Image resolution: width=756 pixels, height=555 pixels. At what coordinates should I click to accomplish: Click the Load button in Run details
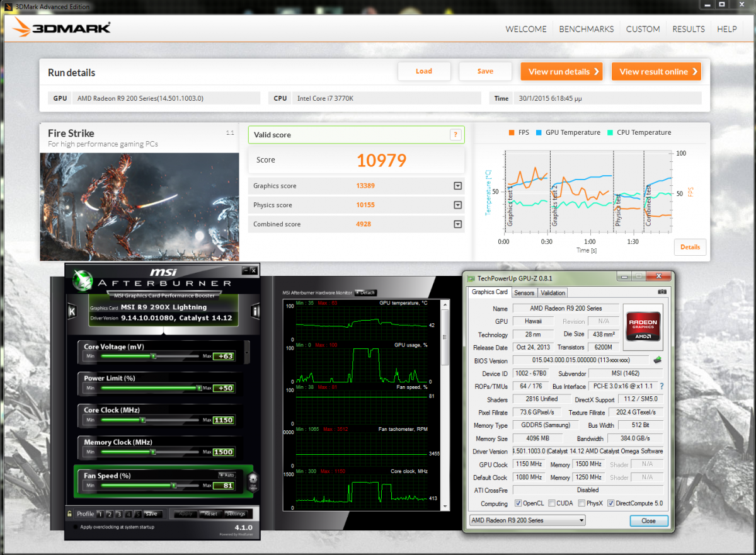tap(424, 71)
